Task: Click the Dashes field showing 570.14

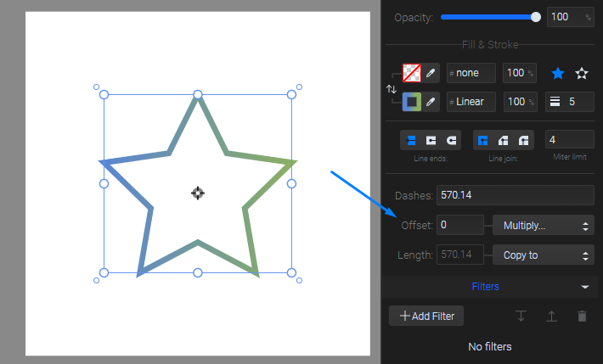Action: pyautogui.click(x=516, y=195)
